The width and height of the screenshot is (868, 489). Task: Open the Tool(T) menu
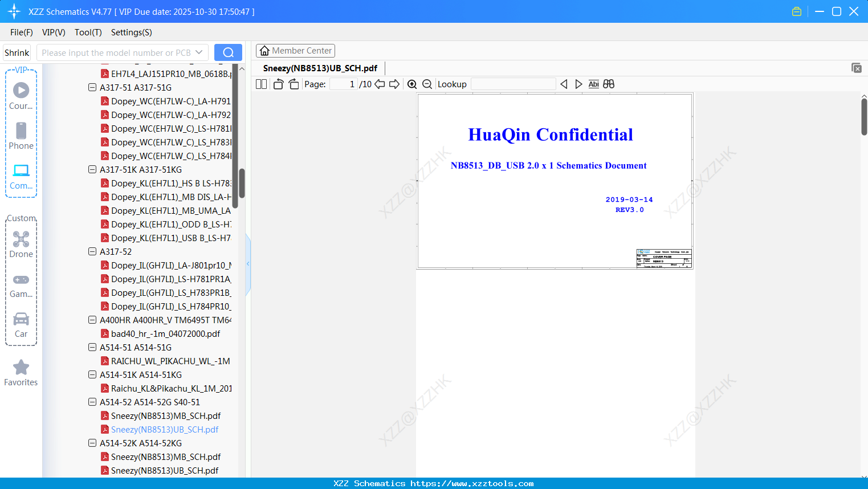(x=88, y=32)
